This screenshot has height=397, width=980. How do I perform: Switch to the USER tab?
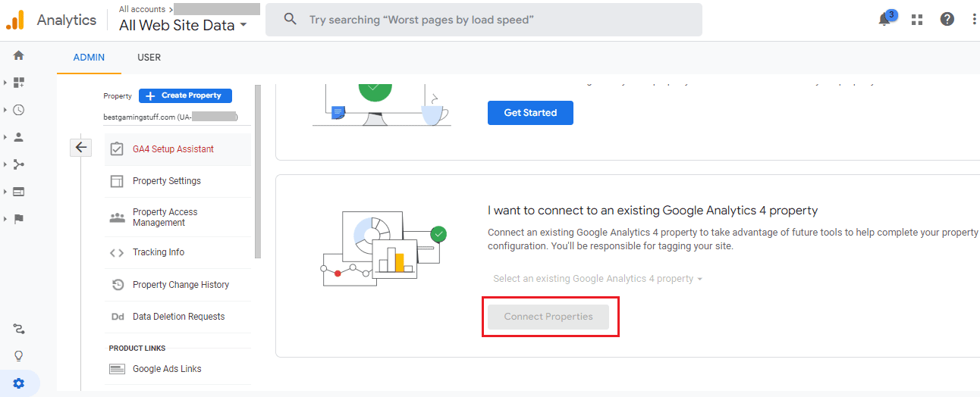point(149,58)
